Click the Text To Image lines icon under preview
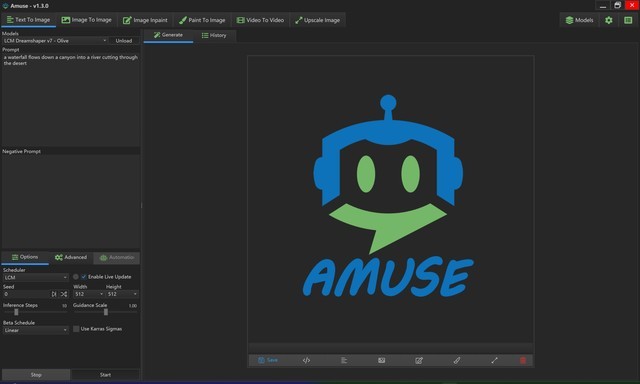 tap(344, 360)
